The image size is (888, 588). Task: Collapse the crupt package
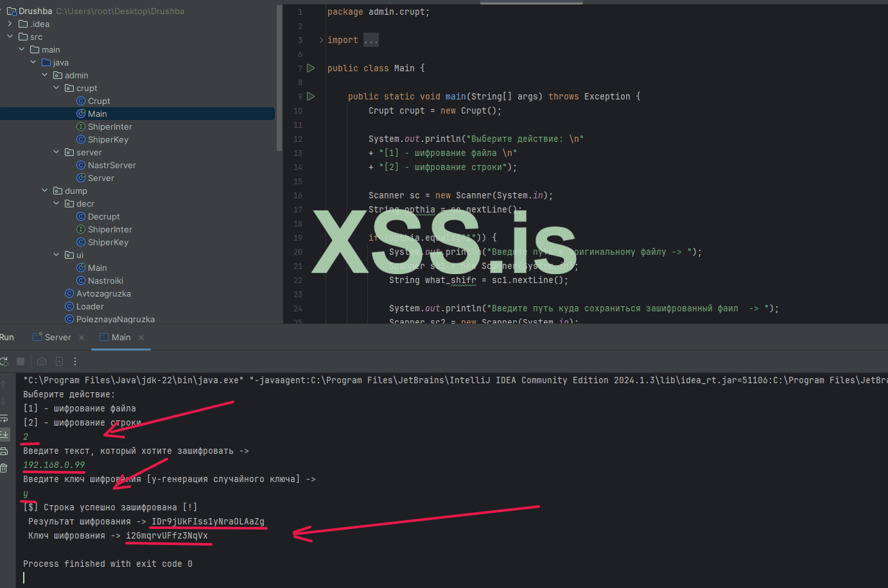[x=56, y=88]
